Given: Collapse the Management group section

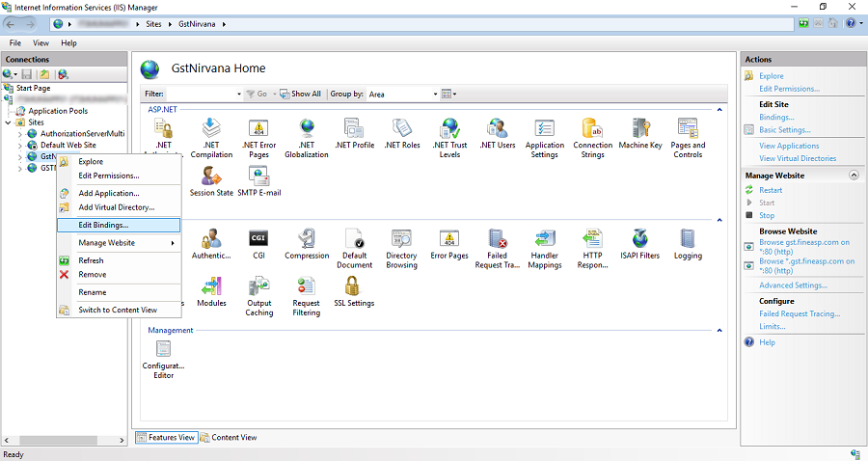Looking at the screenshot, I should (719, 331).
